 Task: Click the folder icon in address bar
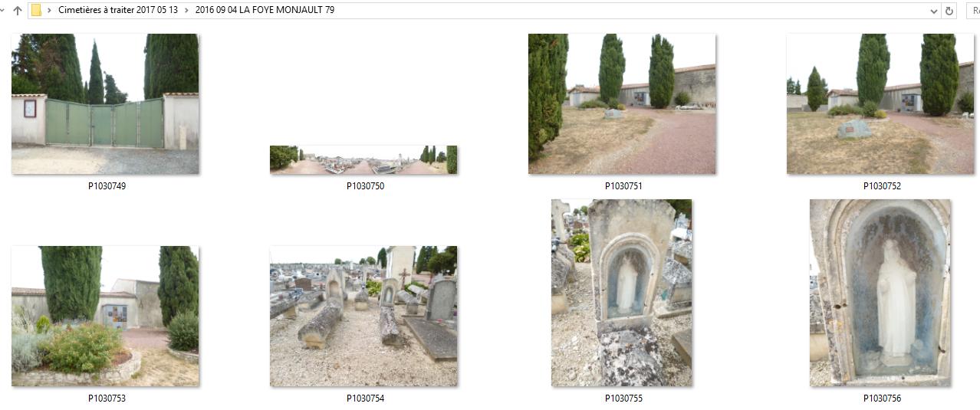coord(36,11)
